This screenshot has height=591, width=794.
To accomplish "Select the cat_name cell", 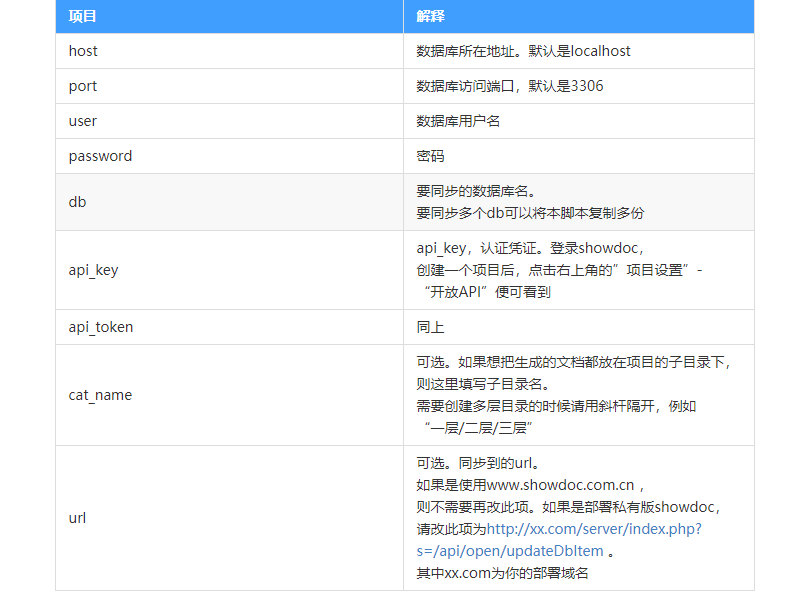I will (229, 395).
